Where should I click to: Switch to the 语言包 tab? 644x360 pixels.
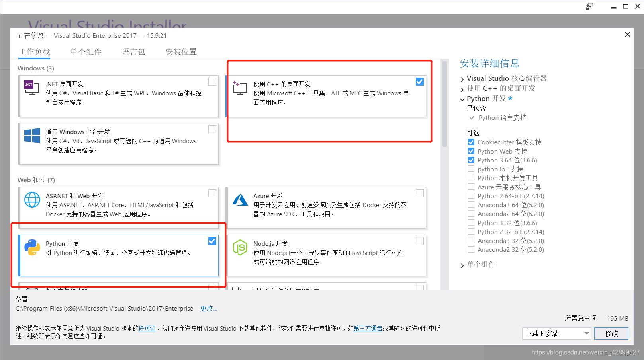[133, 52]
